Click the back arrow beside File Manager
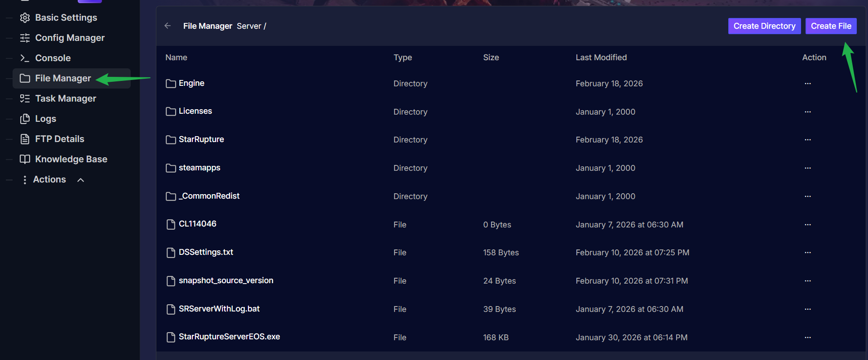 [x=168, y=26]
